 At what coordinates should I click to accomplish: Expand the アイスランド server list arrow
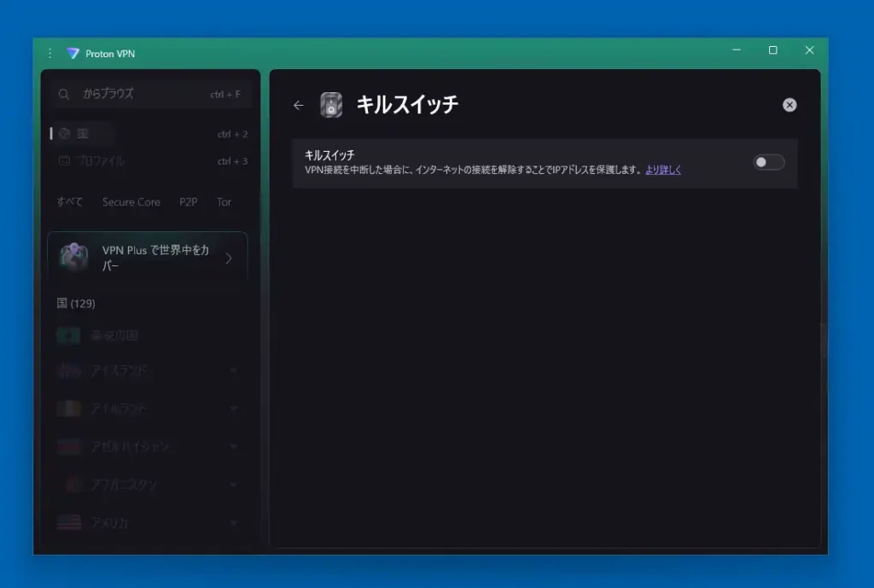click(234, 370)
